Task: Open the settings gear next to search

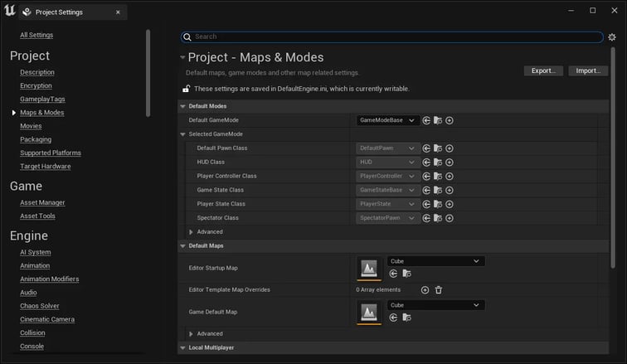Action: pos(612,37)
